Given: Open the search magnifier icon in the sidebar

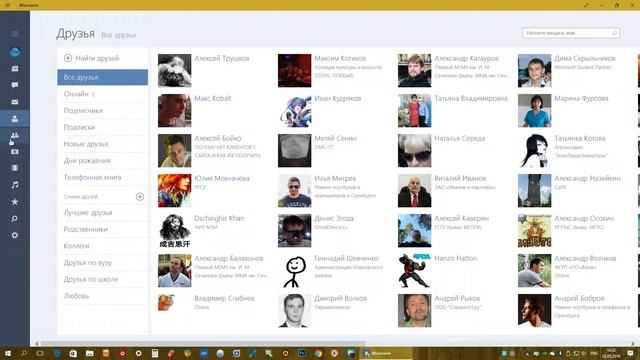Looking at the screenshot, I should point(15,218).
